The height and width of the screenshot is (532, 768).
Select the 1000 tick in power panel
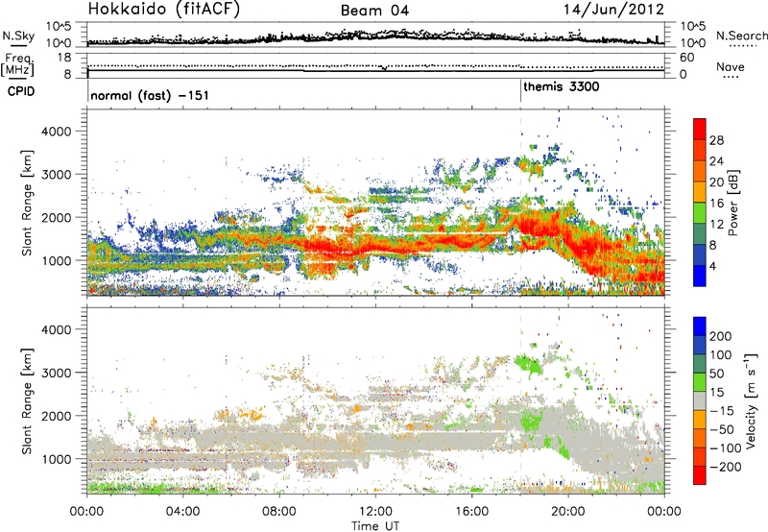(56, 260)
